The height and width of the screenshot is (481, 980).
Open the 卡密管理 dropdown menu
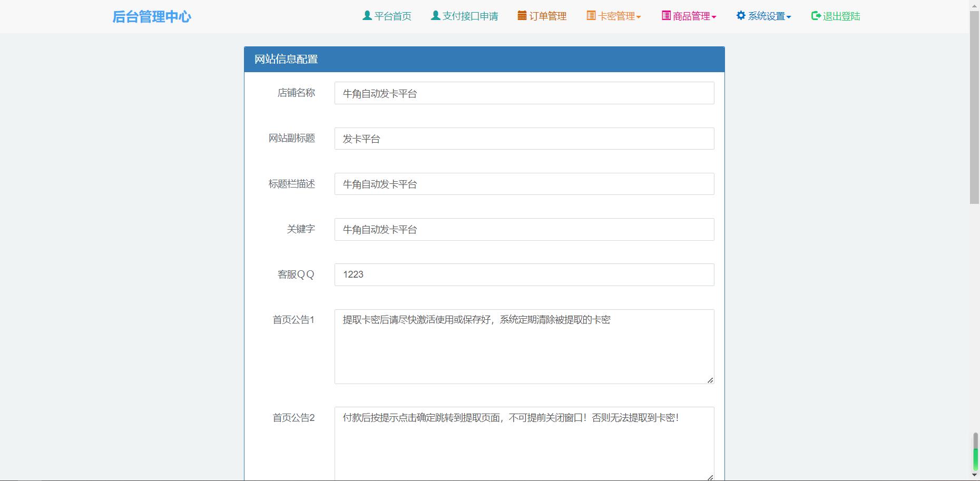(616, 16)
